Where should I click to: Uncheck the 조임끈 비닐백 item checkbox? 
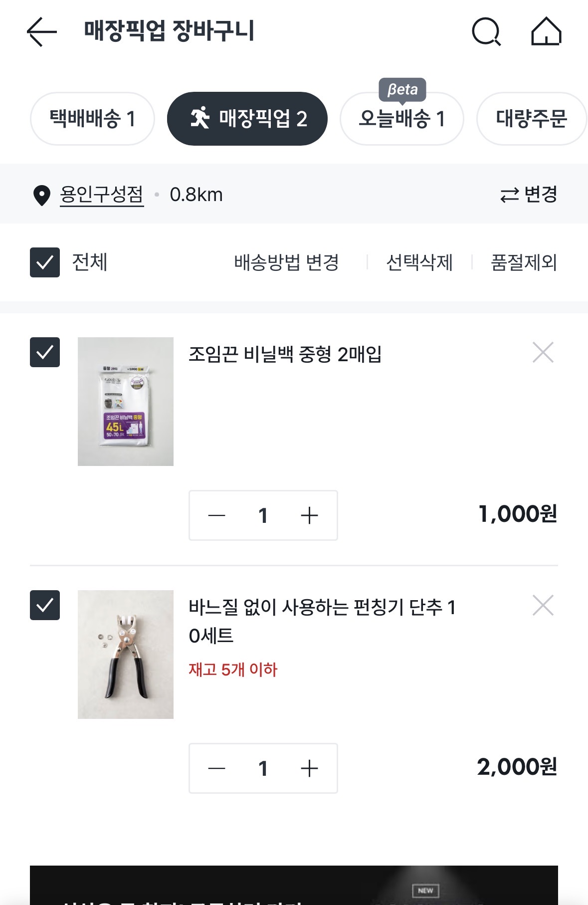45,352
